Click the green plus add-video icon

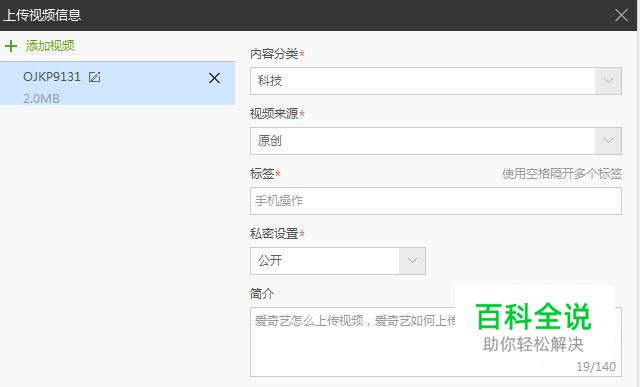(x=11, y=46)
